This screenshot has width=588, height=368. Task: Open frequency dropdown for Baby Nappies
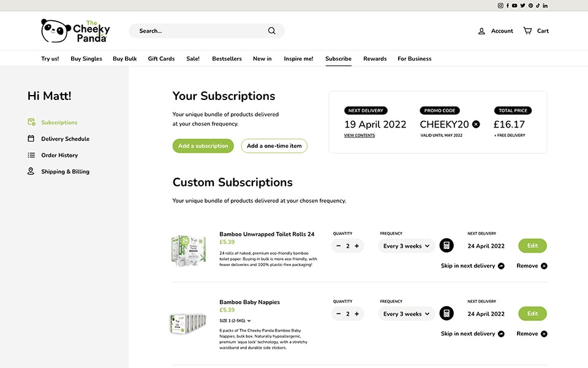click(407, 314)
